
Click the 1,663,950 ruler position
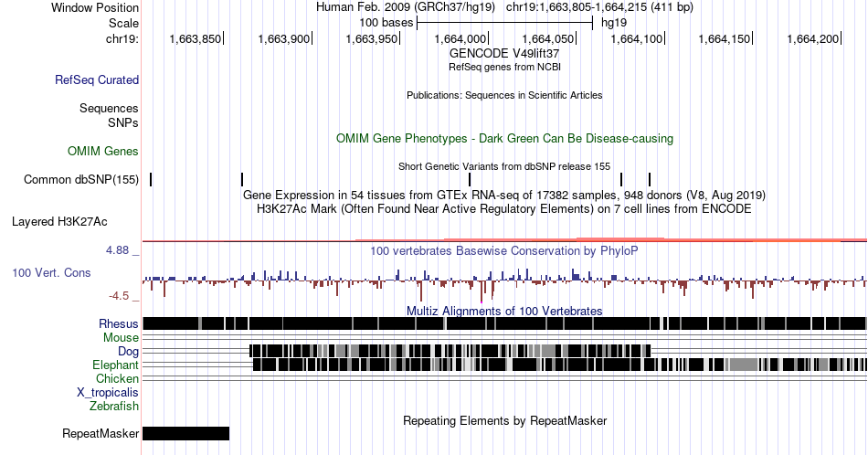pos(372,38)
